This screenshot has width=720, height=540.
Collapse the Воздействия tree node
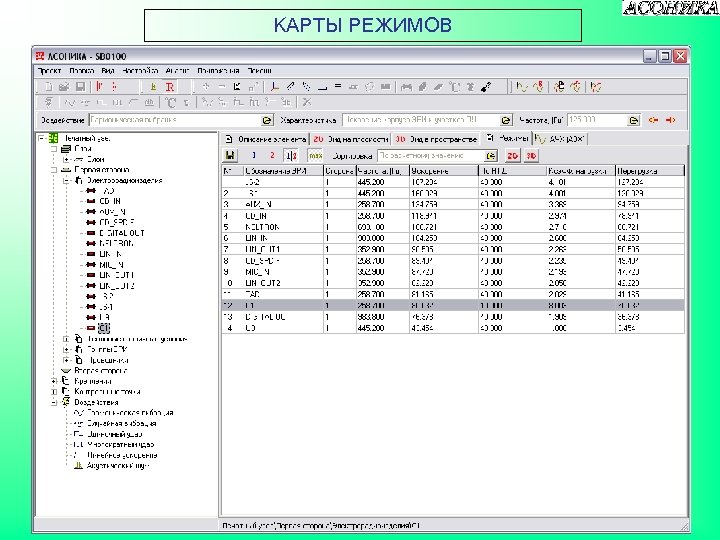coord(54,402)
